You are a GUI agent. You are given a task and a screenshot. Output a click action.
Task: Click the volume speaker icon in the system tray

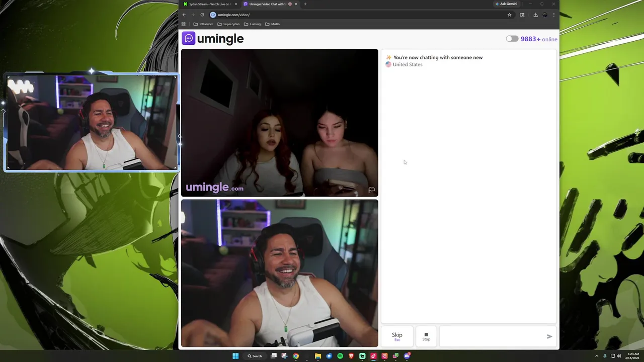[x=619, y=356]
